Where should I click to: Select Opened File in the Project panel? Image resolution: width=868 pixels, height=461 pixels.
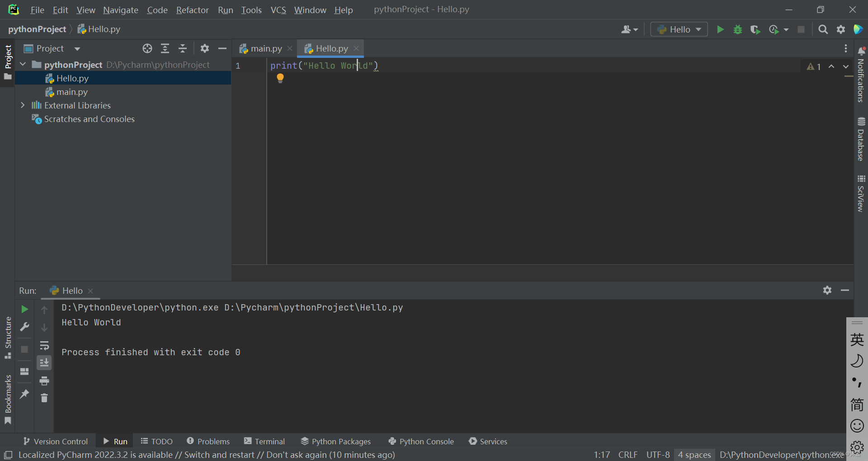tap(147, 48)
